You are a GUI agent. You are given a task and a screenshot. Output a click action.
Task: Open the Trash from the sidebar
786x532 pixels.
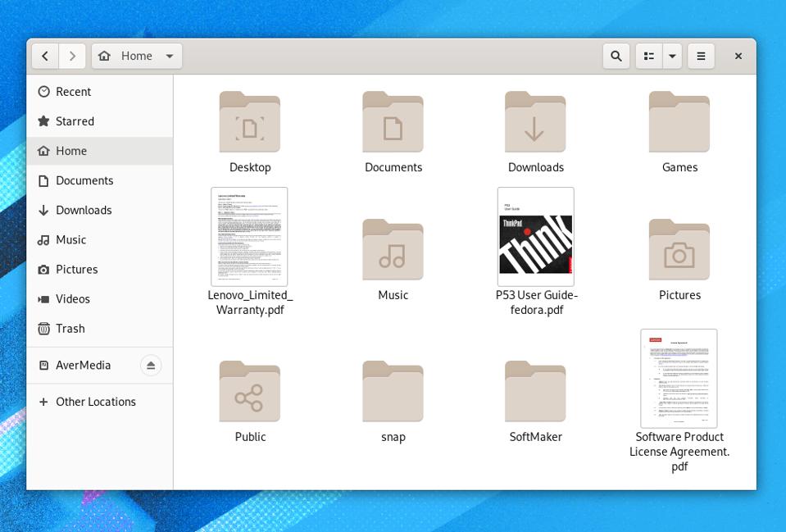[69, 328]
